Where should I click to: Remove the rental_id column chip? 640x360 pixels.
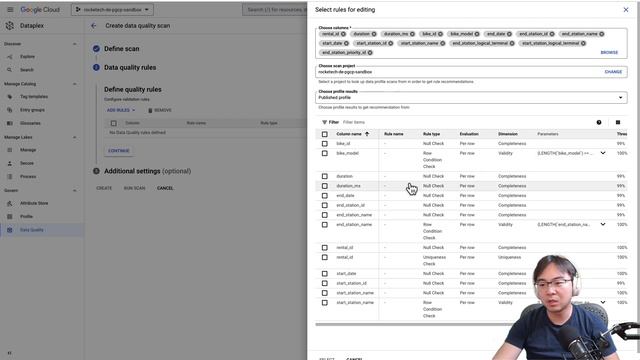(343, 34)
